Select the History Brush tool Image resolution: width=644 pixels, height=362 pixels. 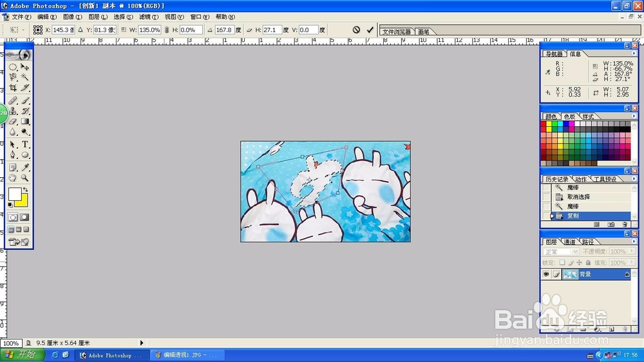click(25, 111)
